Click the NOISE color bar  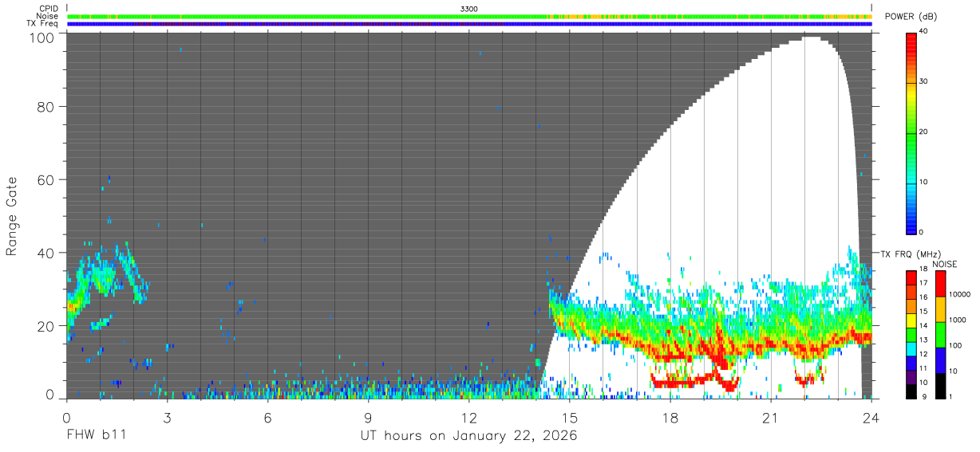click(x=940, y=334)
